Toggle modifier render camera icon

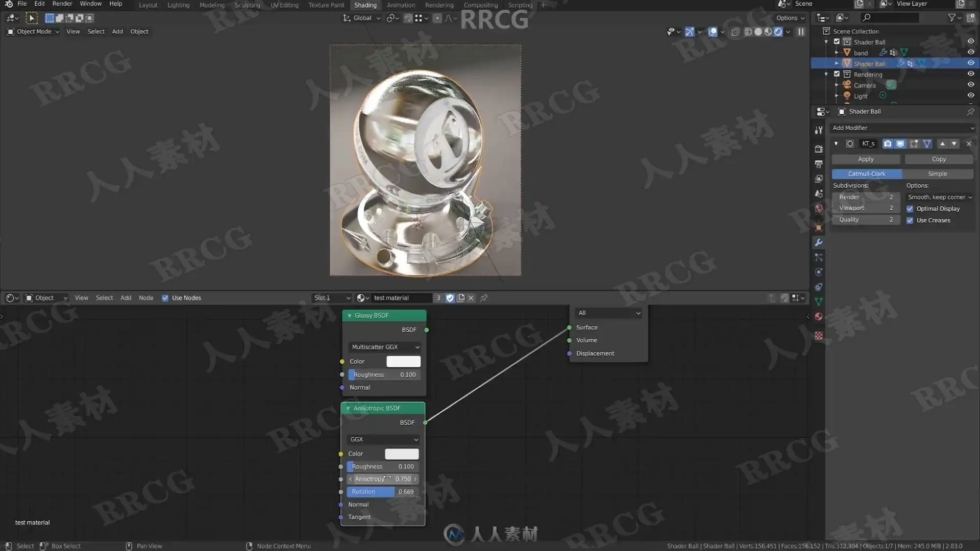(888, 144)
